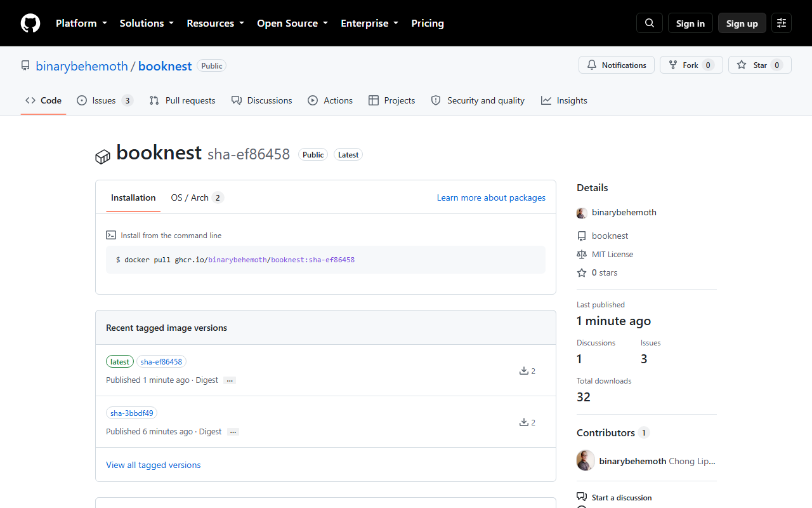Open the Actions tab

(x=330, y=100)
